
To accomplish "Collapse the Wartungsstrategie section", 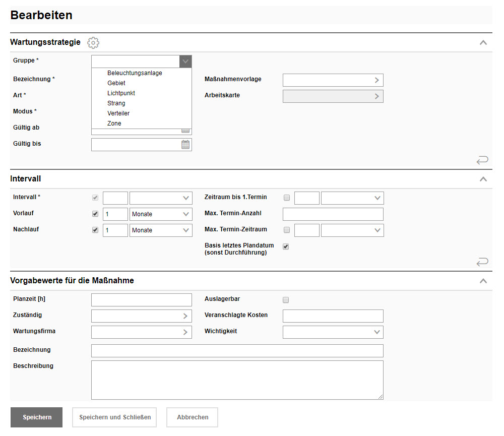I will (483, 42).
